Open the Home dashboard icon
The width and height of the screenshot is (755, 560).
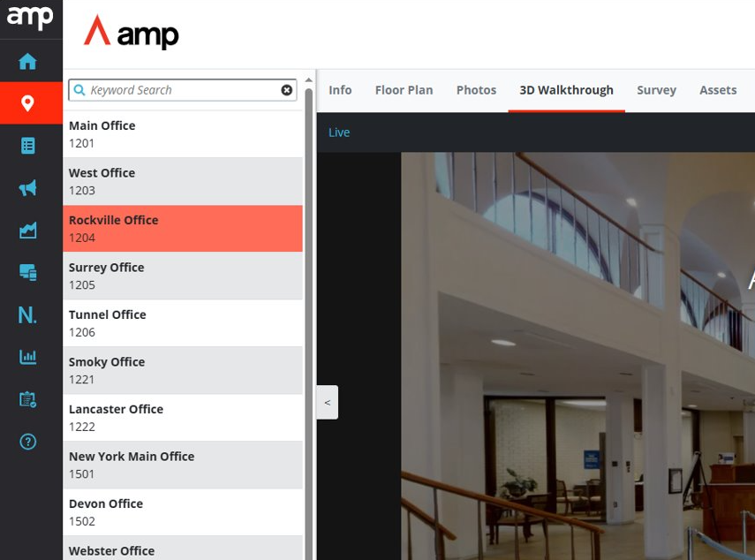point(29,61)
